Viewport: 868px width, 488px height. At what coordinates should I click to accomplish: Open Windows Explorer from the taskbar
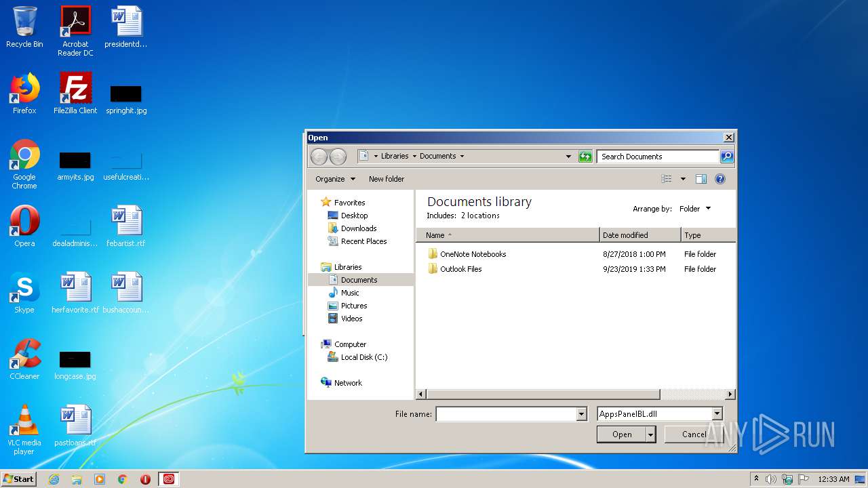pos(77,479)
